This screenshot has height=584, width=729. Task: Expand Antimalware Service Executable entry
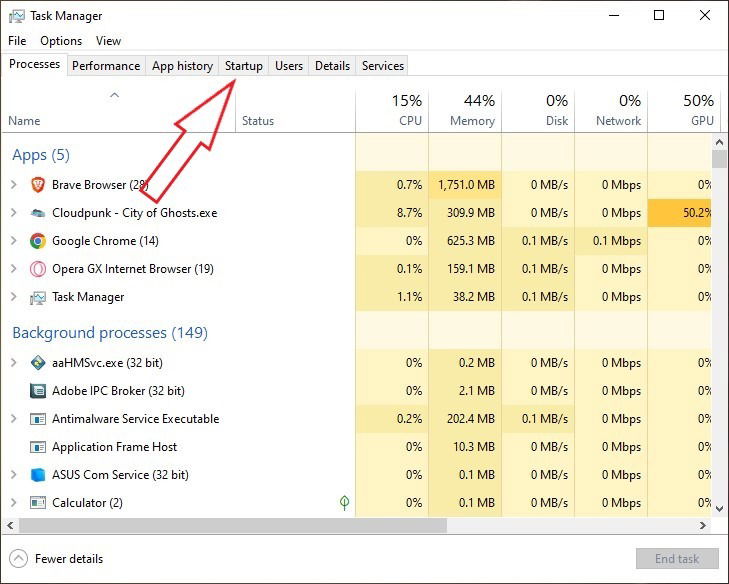(14, 418)
